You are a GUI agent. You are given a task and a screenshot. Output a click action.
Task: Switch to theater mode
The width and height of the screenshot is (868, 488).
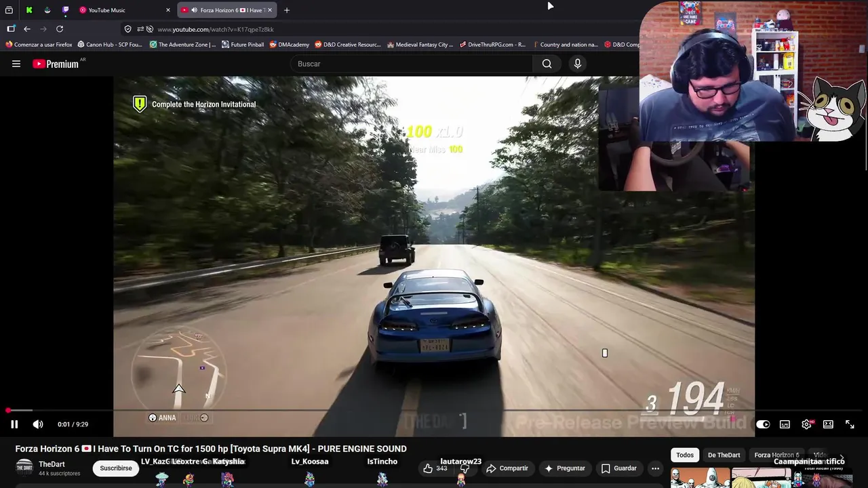(x=828, y=424)
